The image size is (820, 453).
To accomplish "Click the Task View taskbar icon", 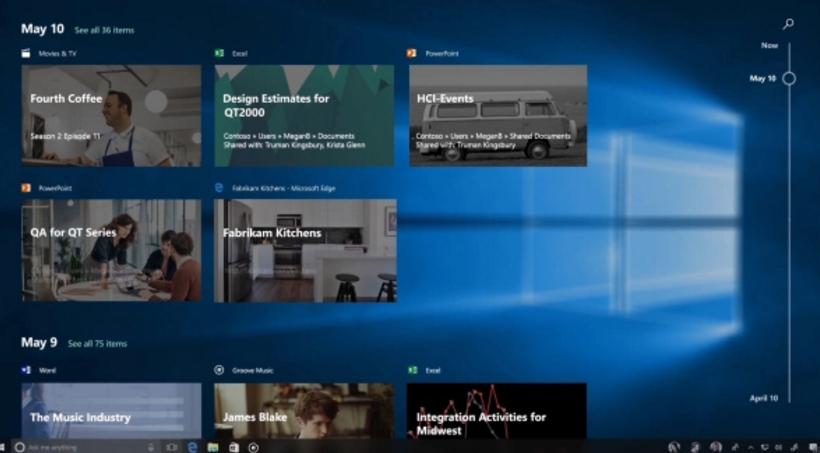I will pyautogui.click(x=172, y=447).
